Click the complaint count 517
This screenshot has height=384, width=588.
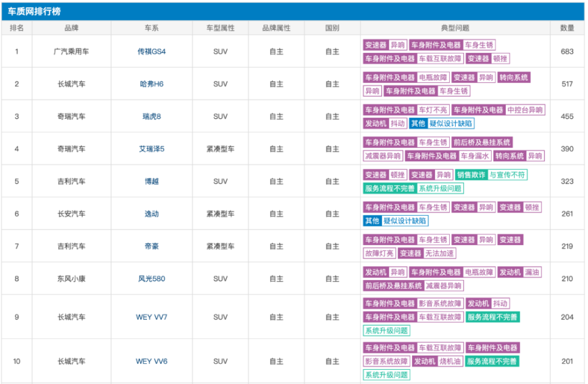(567, 84)
